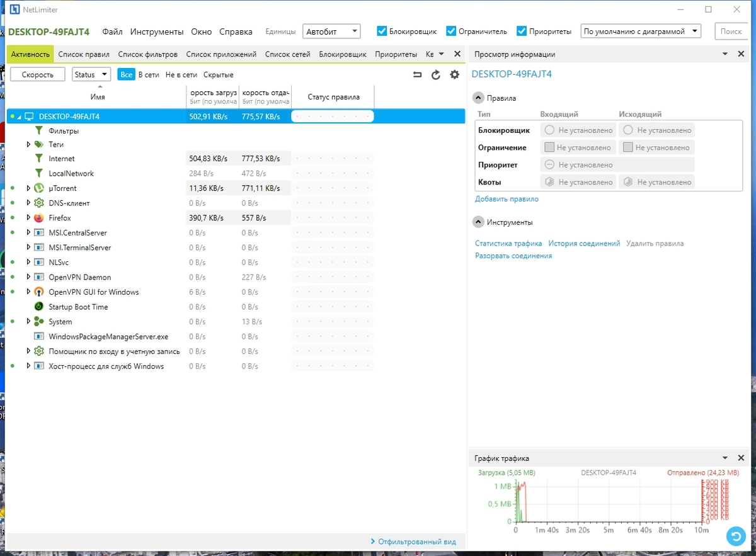Click the Internet filter funnel icon
This screenshot has height=556, width=756.
39,159
